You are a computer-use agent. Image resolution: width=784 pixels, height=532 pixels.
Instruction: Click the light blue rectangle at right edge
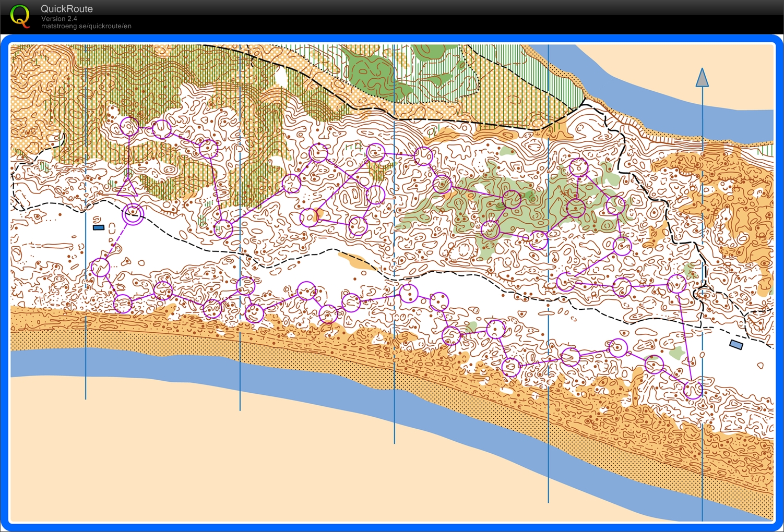(x=736, y=344)
